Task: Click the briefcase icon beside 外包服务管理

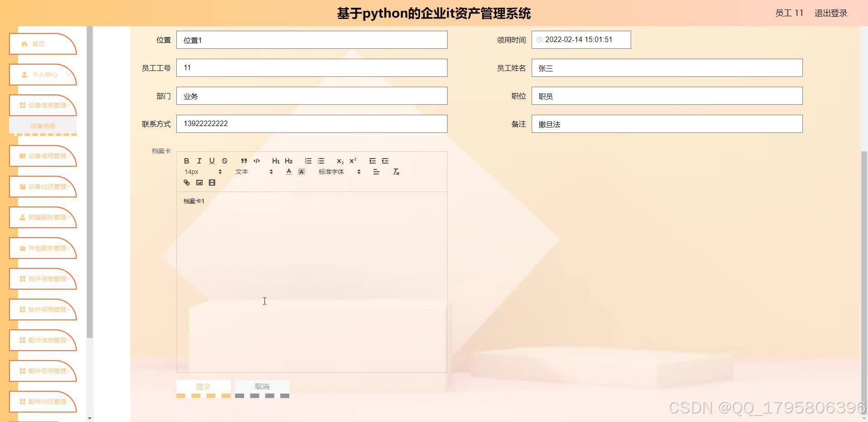Action: [x=23, y=248]
